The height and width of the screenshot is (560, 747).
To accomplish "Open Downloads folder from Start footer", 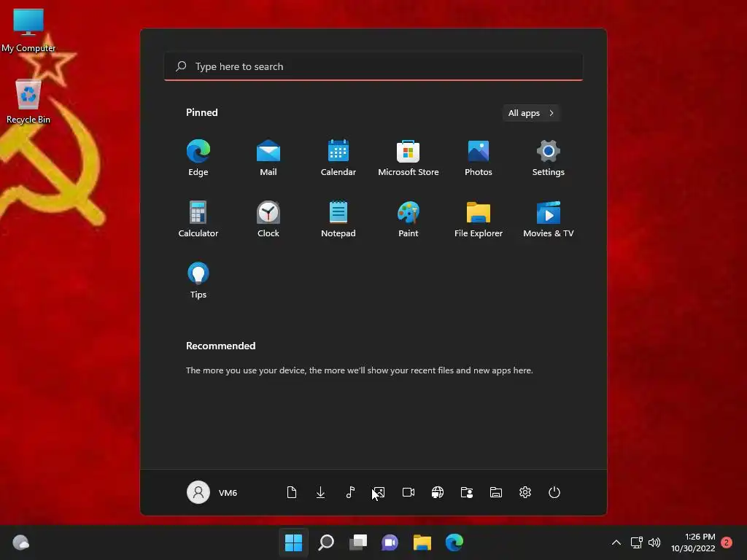I will click(x=321, y=492).
